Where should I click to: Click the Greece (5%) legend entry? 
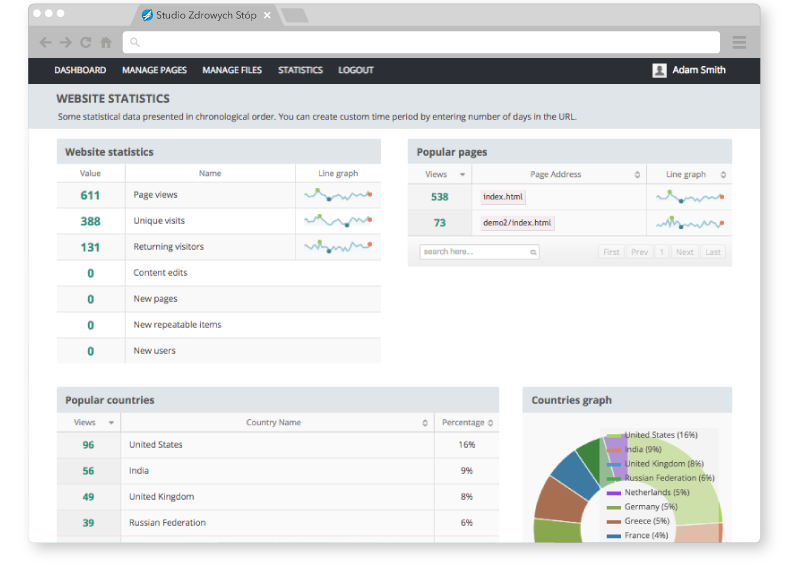(x=647, y=521)
